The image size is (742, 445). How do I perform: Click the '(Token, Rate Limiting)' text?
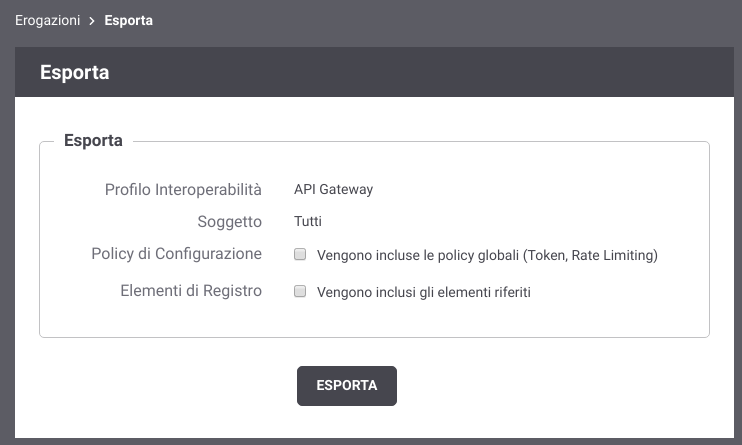590,256
